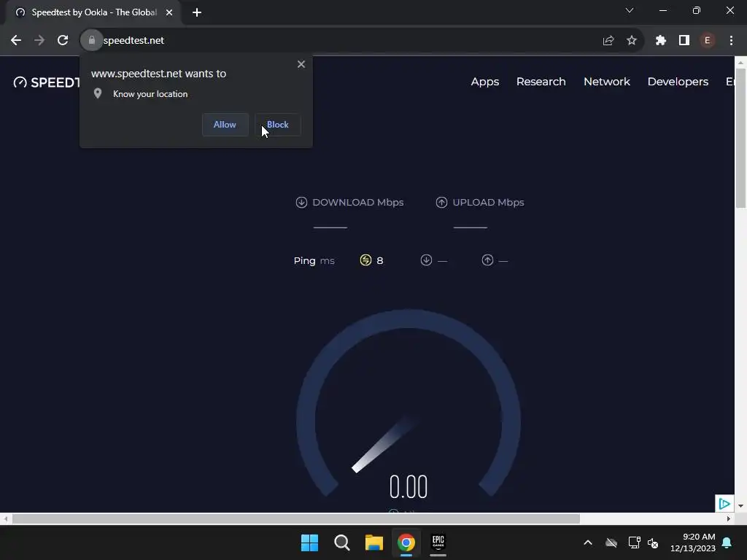This screenshot has width=747, height=560.
Task: Click the network display tray icon
Action: point(634,542)
